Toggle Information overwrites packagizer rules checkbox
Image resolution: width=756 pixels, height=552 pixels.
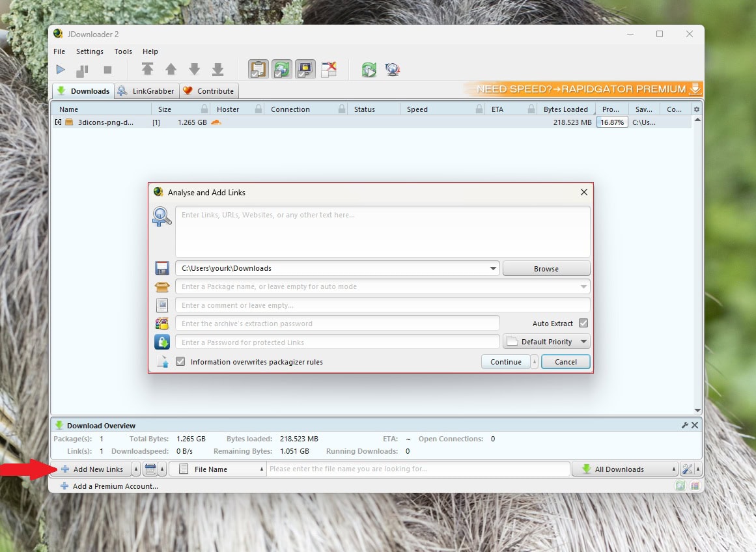coord(180,362)
